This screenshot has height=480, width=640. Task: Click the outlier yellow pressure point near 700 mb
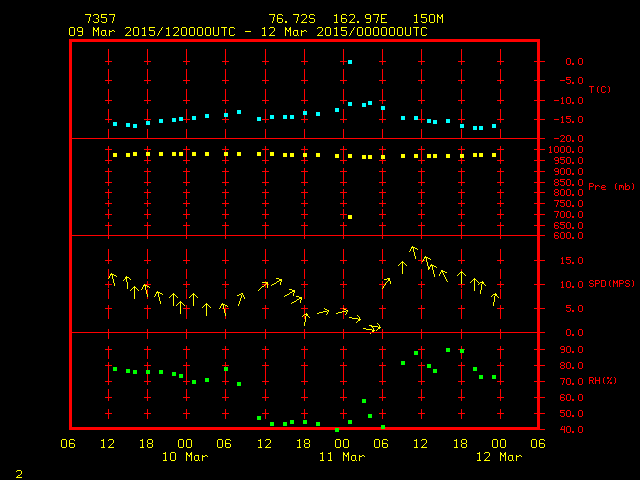point(350,217)
